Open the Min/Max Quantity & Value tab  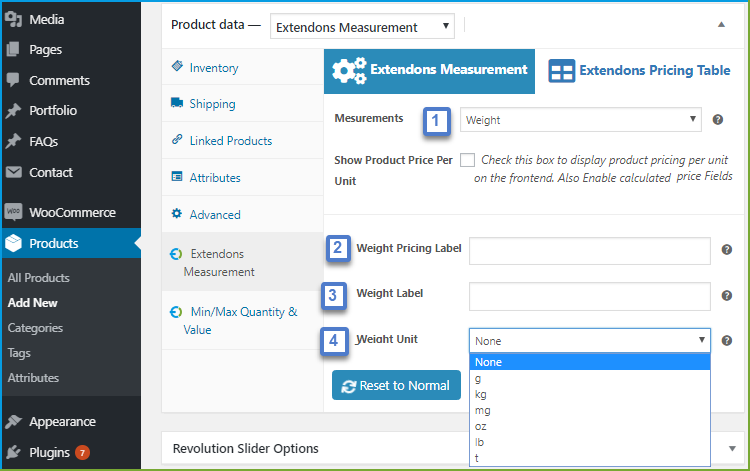point(243,320)
